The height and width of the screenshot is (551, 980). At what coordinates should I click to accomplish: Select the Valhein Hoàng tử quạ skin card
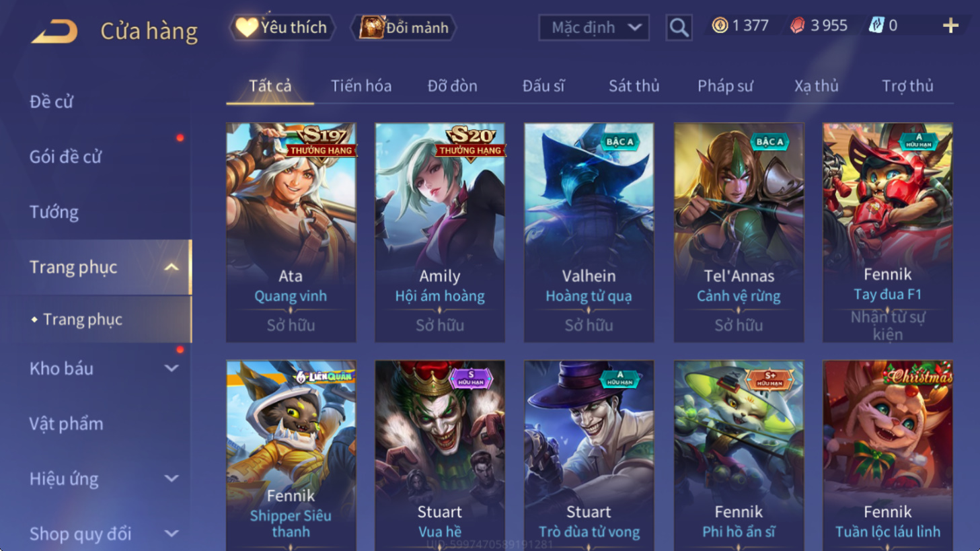589,232
